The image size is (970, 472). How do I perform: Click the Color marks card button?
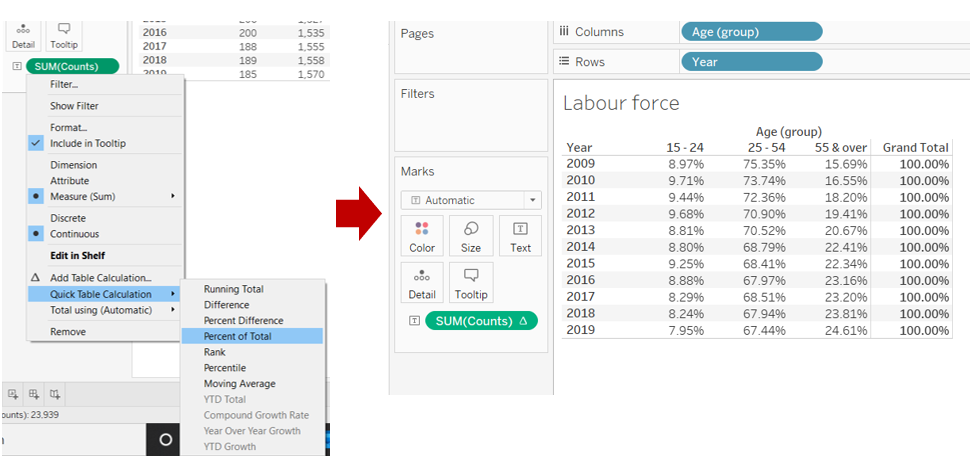422,236
